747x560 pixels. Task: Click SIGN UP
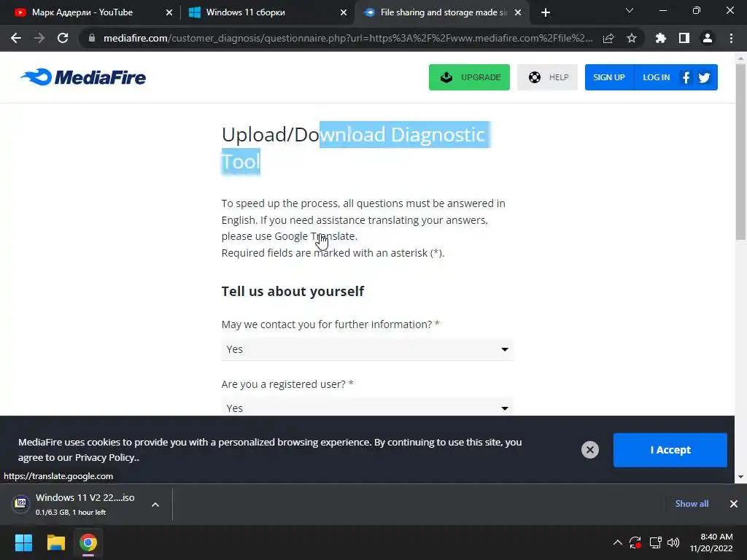609,77
